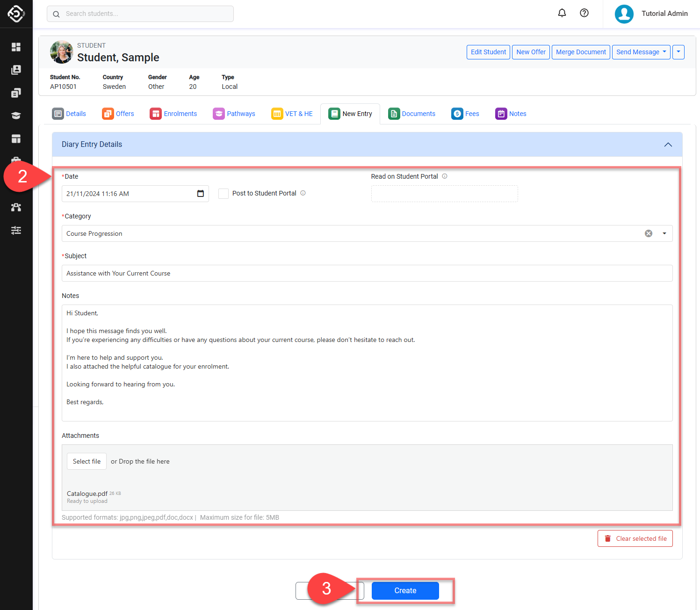This screenshot has width=700, height=610.
Task: Open the graduation cap sidebar icon
Action: click(x=16, y=116)
